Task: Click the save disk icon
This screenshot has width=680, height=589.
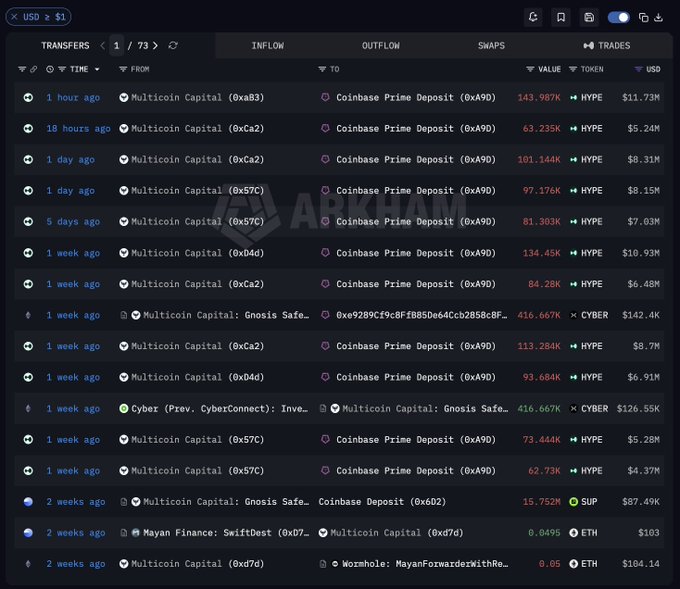Action: click(589, 17)
